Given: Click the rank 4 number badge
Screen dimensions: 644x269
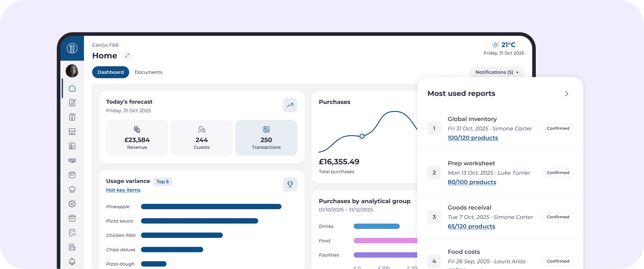Looking at the screenshot, I should pyautogui.click(x=434, y=261).
